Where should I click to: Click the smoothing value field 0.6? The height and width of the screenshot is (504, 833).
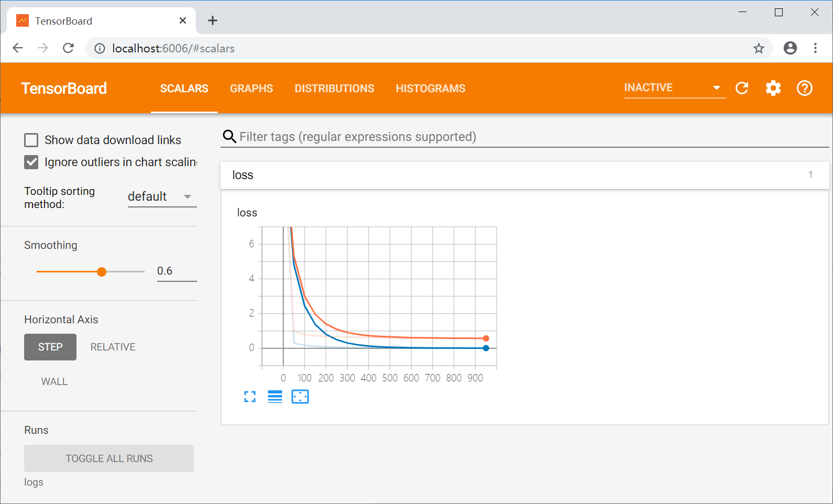[x=177, y=271]
